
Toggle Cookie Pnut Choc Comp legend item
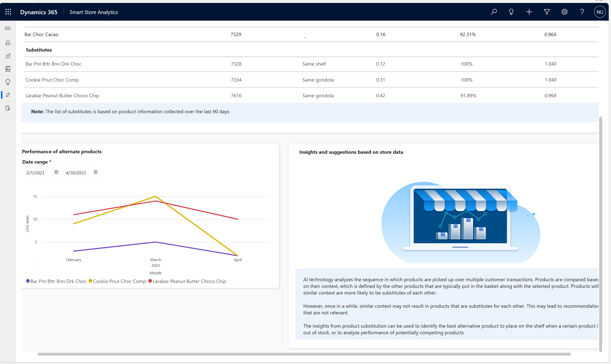coord(119,281)
